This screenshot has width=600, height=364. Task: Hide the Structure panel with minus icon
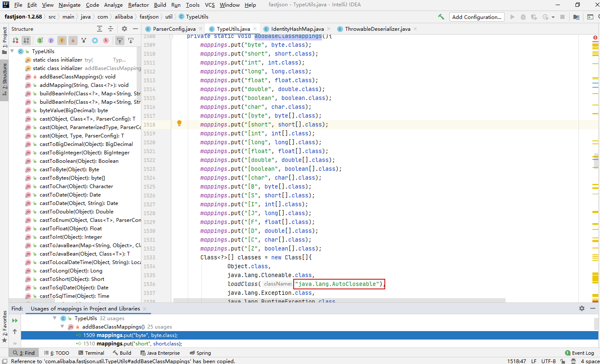[135, 29]
